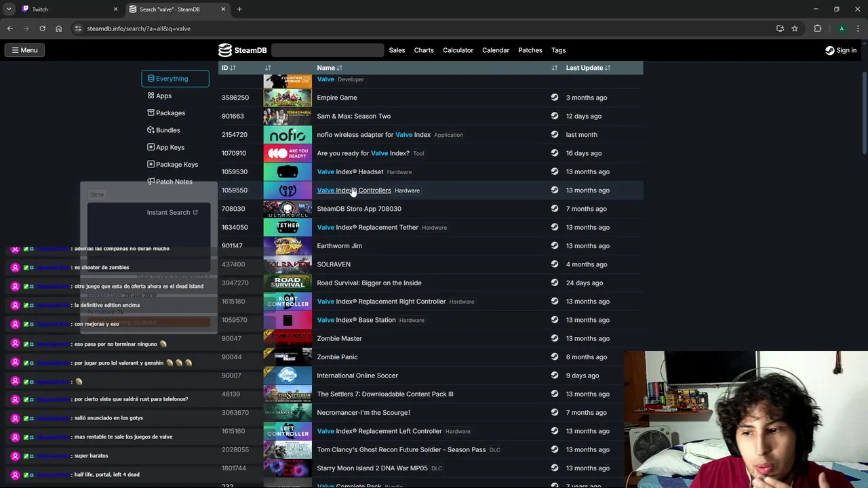Go back in browser history
Viewport: 868px width, 488px height.
click(x=9, y=28)
